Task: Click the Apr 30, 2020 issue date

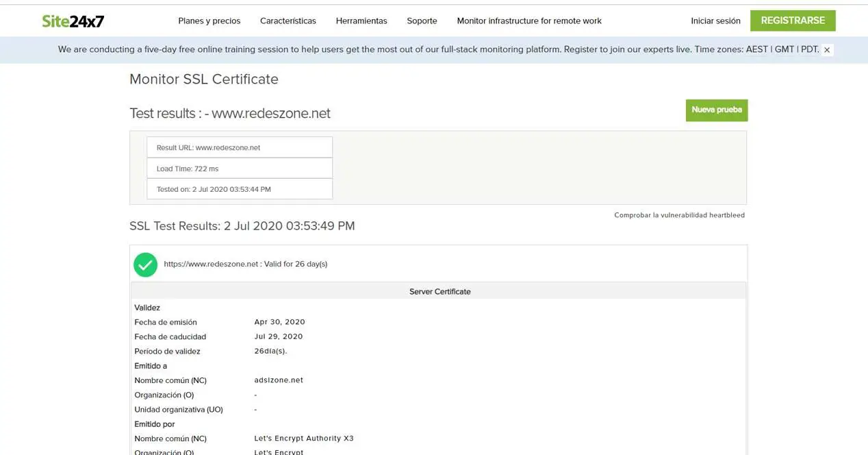Action: click(x=279, y=322)
